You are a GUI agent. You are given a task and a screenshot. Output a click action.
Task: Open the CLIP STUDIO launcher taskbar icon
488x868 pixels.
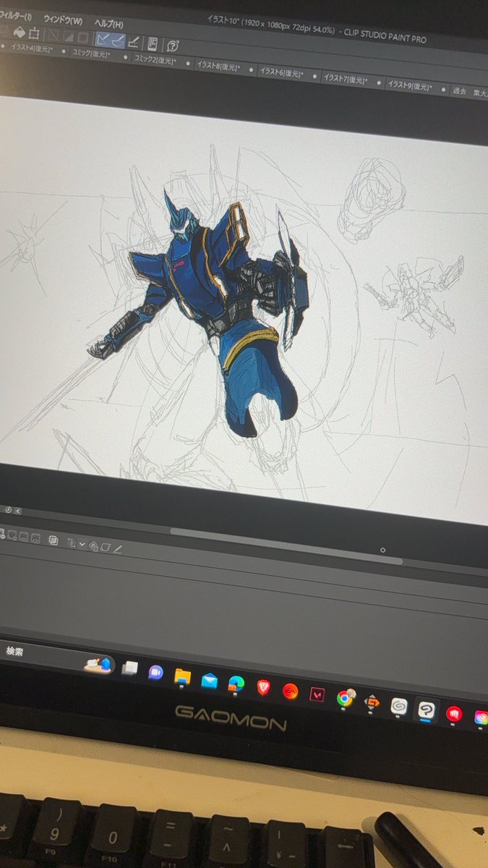399,705
